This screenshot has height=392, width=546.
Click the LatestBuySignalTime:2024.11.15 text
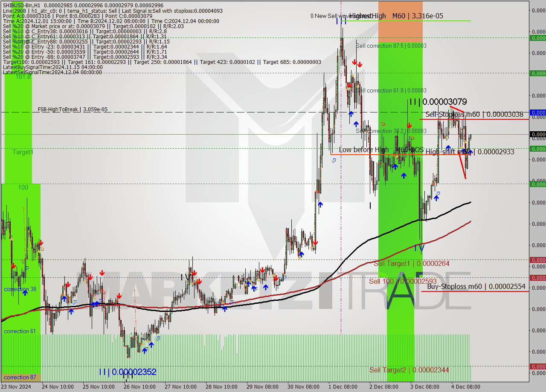click(x=52, y=67)
